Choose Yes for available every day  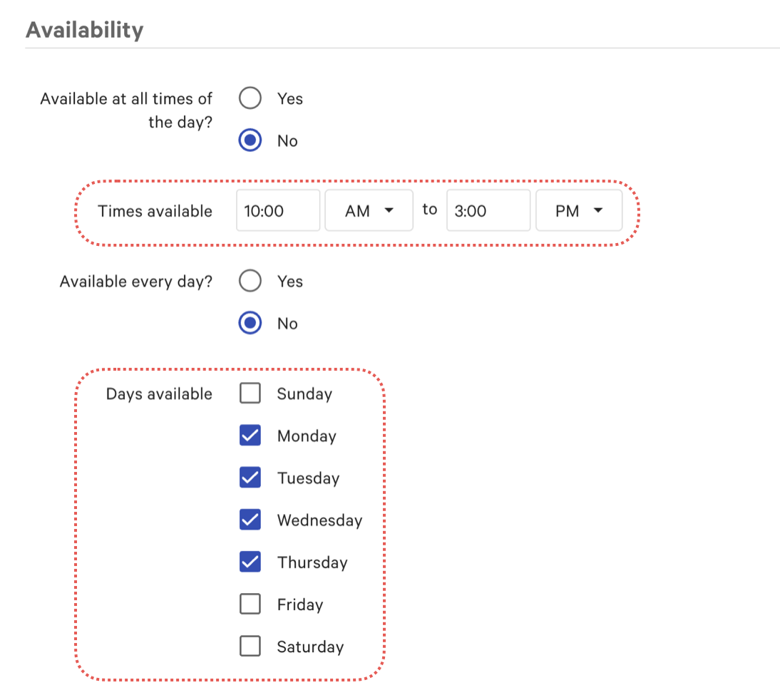coord(250,281)
